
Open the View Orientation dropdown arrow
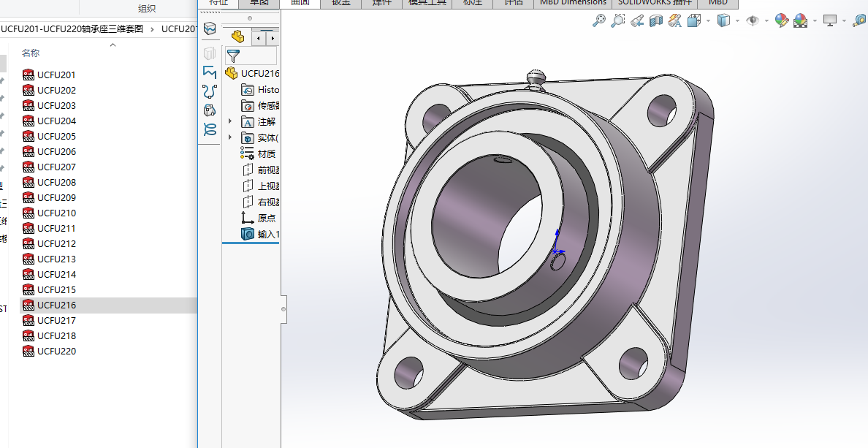coord(708,21)
